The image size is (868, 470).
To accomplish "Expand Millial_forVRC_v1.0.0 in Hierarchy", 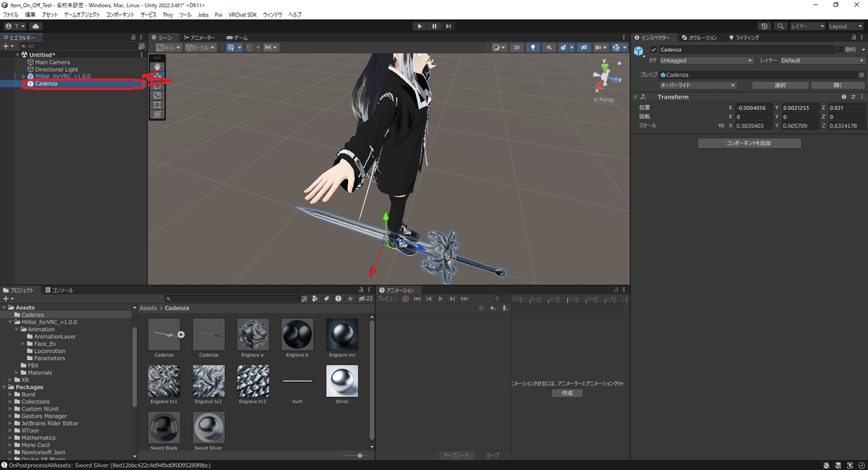I will coord(24,76).
